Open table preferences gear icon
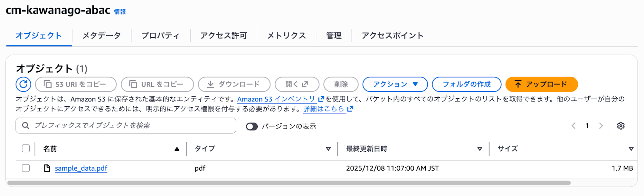This screenshot has height=196, width=644. pyautogui.click(x=621, y=126)
